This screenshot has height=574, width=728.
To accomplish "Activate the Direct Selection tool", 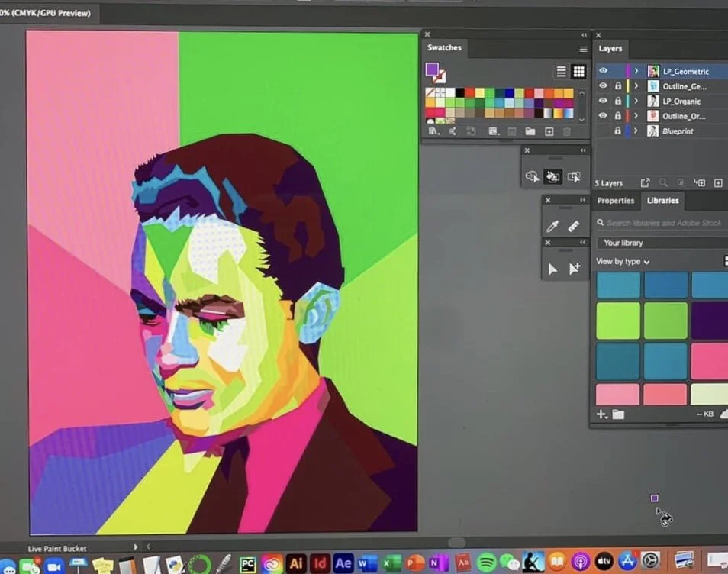I will tap(553, 269).
